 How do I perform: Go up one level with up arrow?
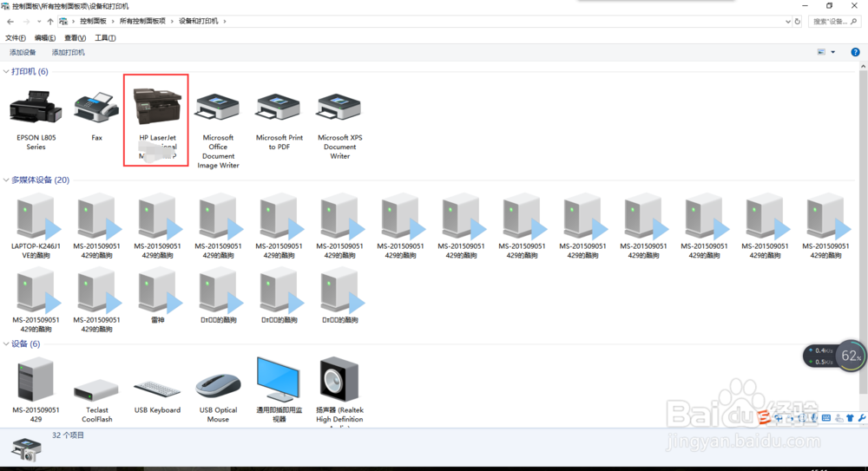50,22
